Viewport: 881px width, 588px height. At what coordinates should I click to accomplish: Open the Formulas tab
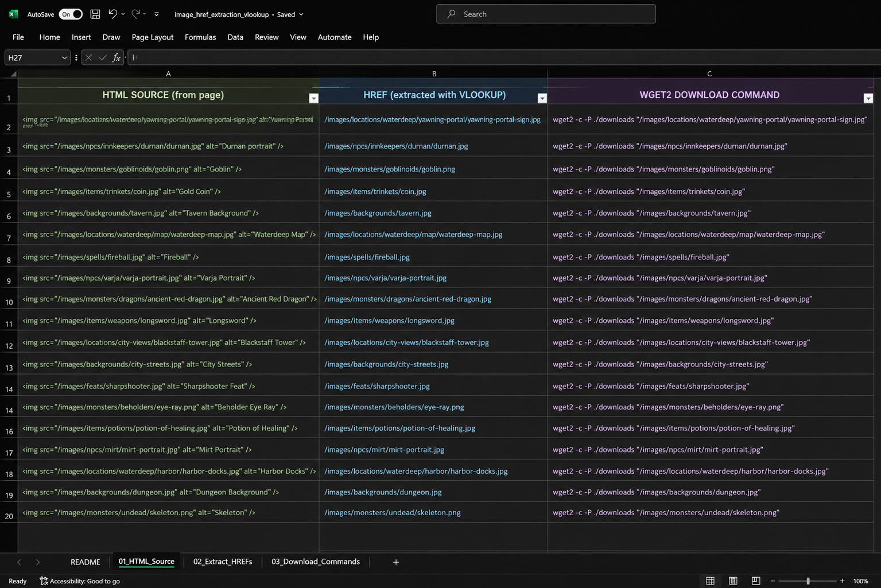click(200, 37)
